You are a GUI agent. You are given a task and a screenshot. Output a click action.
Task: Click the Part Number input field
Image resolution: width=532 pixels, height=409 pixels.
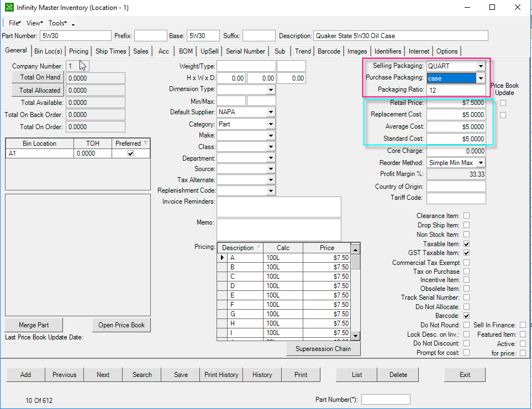(x=75, y=35)
